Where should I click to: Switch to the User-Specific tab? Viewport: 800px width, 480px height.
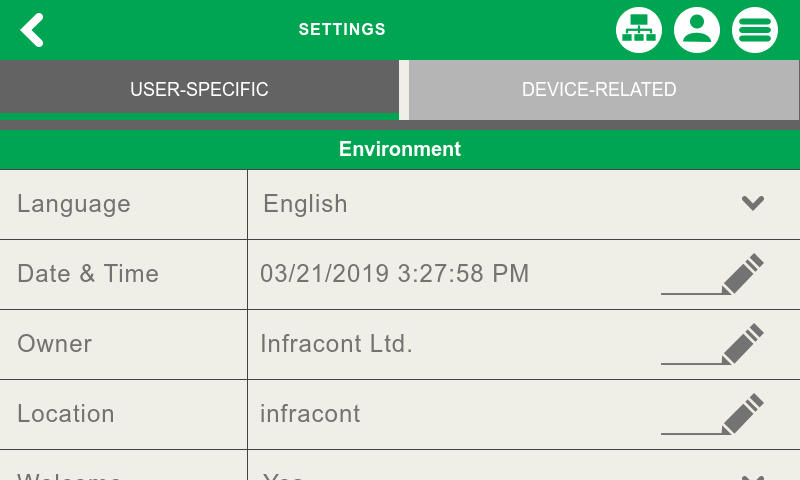199,90
